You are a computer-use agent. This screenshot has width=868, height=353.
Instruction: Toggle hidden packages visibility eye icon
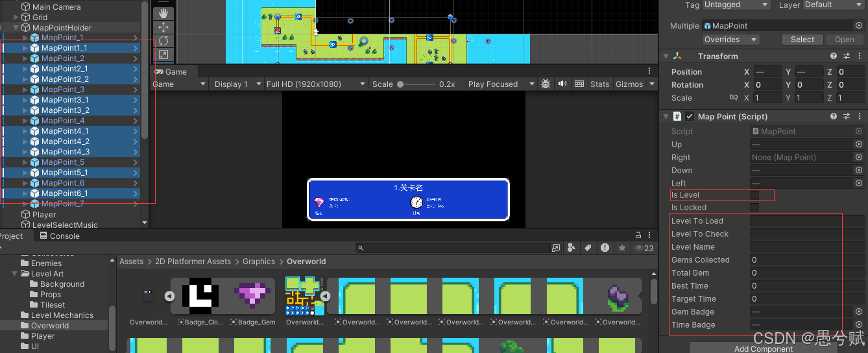point(644,248)
